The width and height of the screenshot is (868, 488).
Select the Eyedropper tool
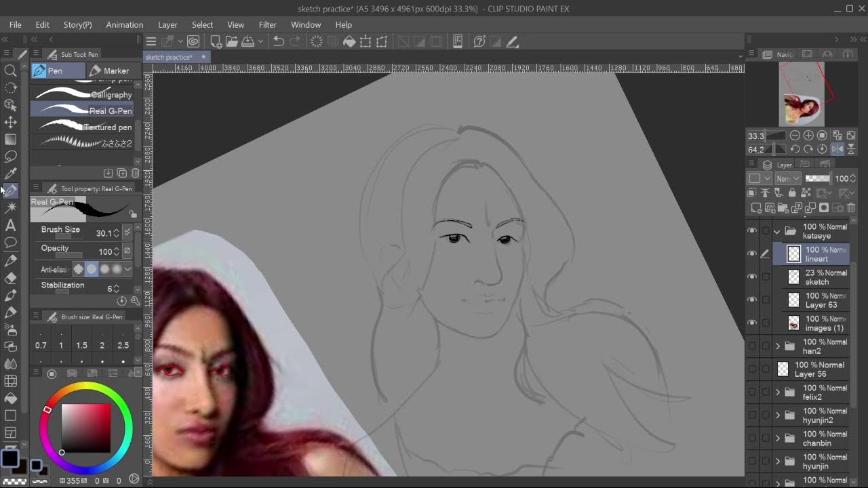pyautogui.click(x=11, y=174)
